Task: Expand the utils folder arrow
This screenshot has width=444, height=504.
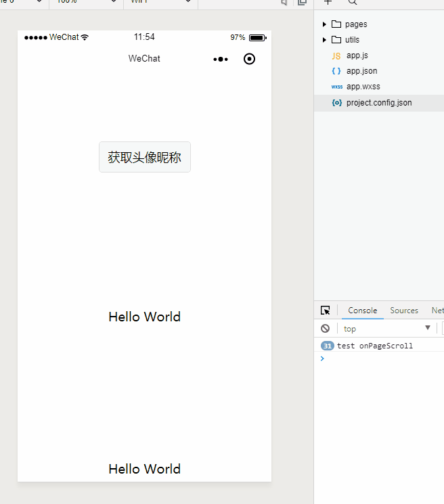Action: tap(324, 40)
